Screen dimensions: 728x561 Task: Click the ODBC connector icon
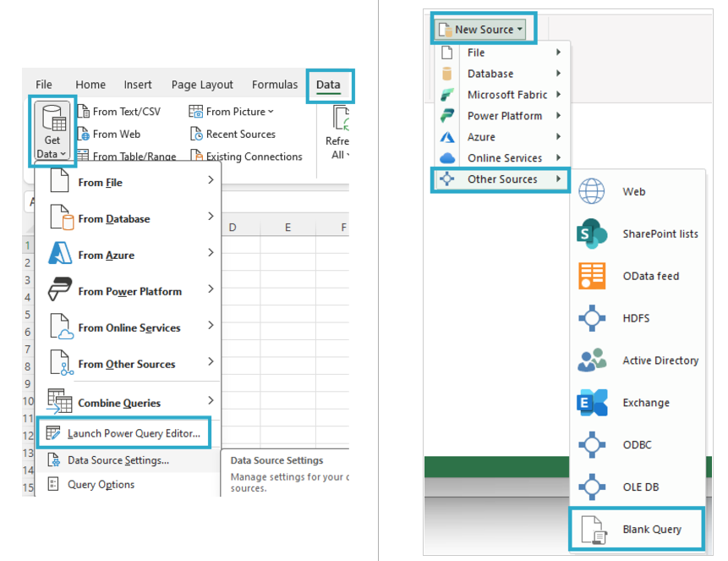(592, 444)
